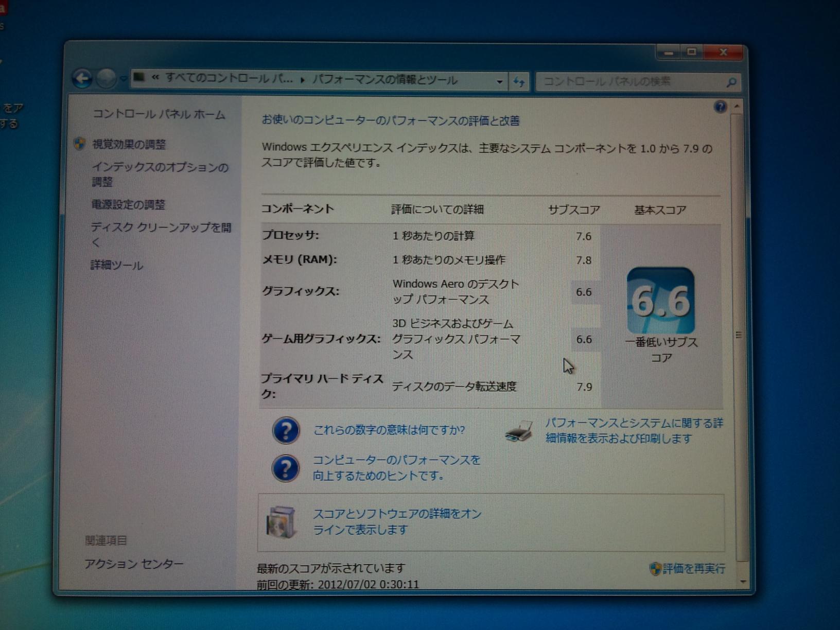840x630 pixels.
Task: Click the プロセッサ: row label
Action: click(290, 235)
